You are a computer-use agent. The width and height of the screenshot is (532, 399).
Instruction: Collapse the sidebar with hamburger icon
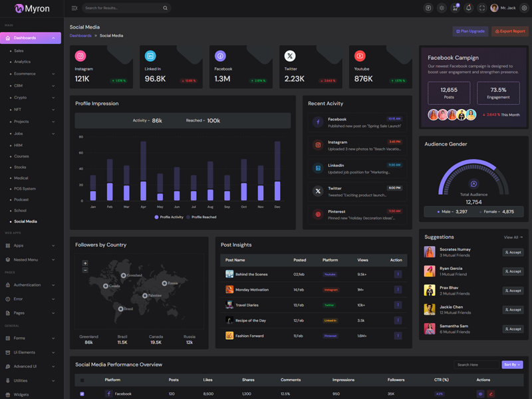point(74,8)
